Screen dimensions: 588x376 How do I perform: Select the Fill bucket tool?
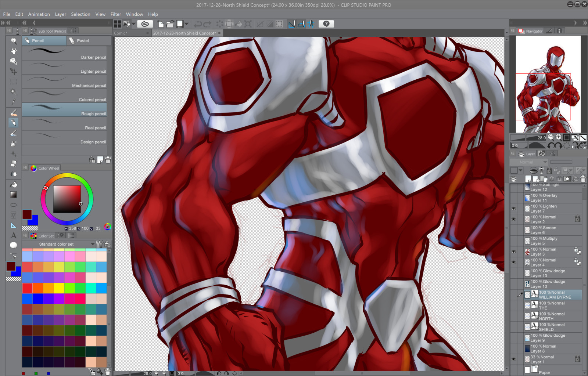point(14,184)
